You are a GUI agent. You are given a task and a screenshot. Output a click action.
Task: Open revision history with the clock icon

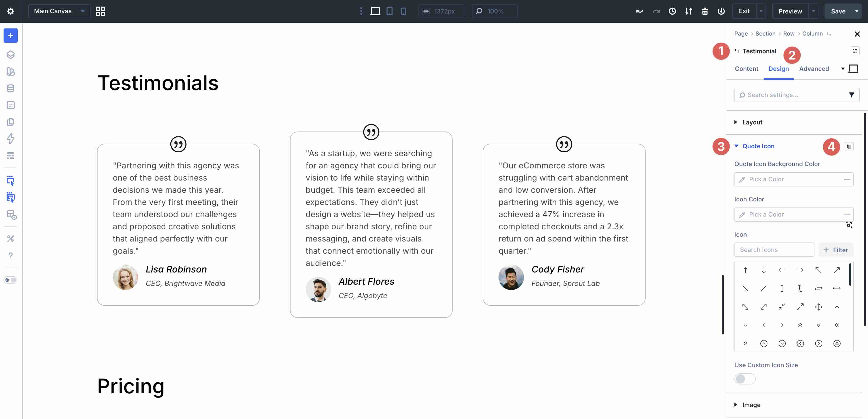pyautogui.click(x=672, y=11)
